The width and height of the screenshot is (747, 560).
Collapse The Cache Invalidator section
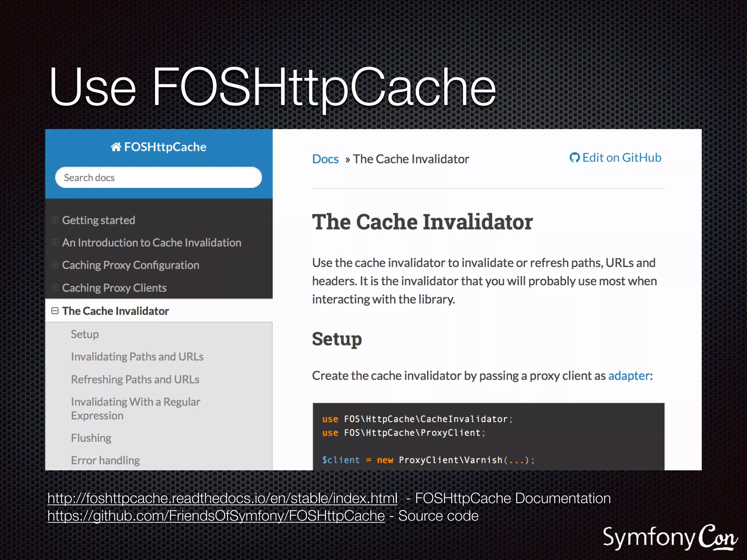(x=55, y=311)
